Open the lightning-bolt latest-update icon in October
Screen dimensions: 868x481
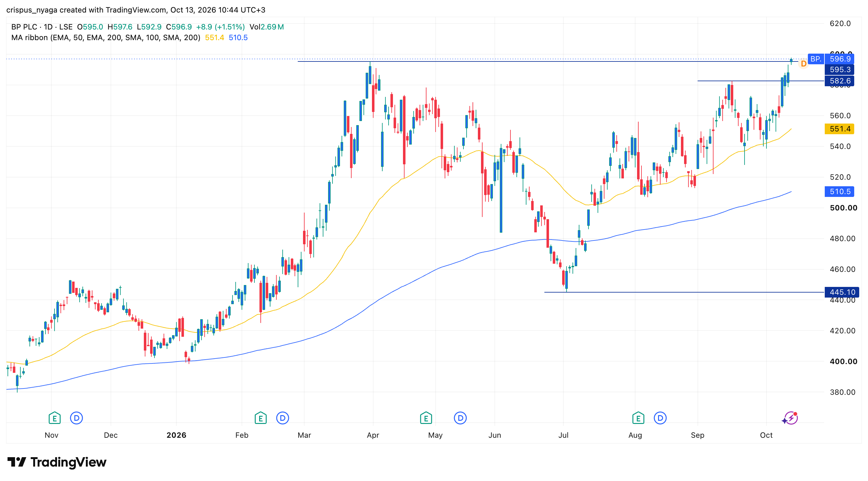(x=790, y=418)
